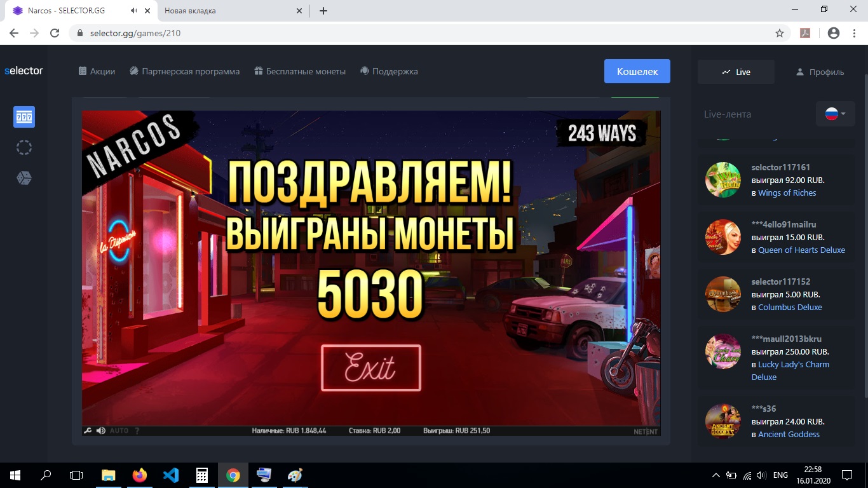868x488 pixels.
Task: Click the neon Exit button
Action: pos(371,367)
